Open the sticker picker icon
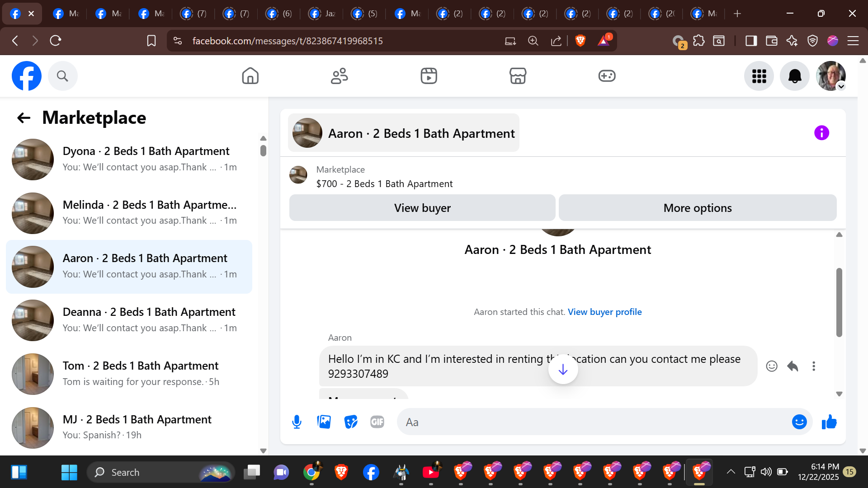The height and width of the screenshot is (488, 868). (350, 422)
